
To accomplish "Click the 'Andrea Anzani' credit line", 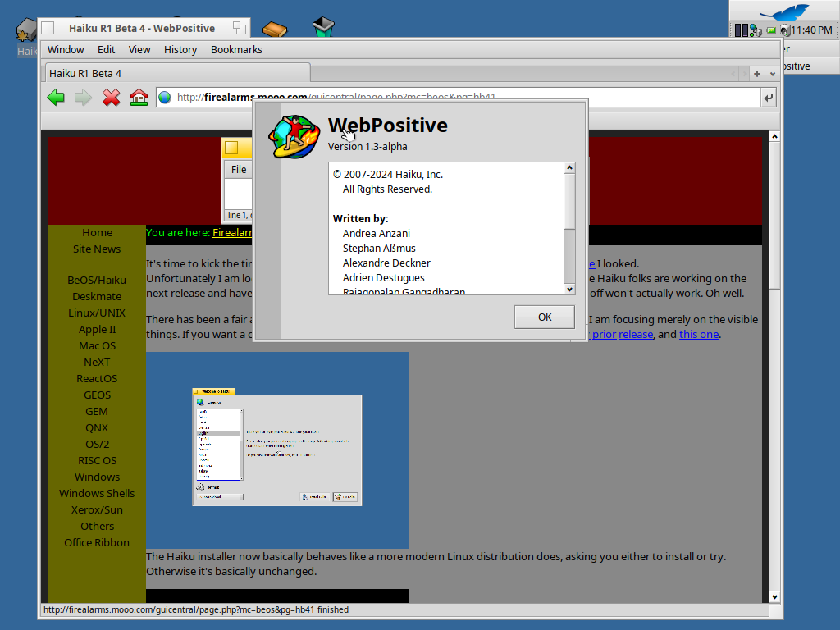I will 377,234.
